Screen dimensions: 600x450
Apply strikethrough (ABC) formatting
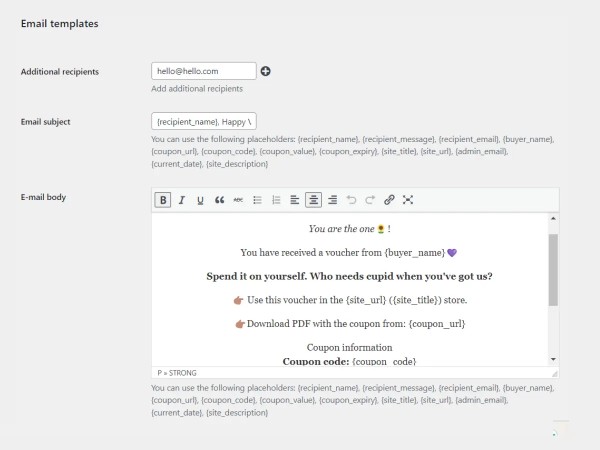[238, 200]
